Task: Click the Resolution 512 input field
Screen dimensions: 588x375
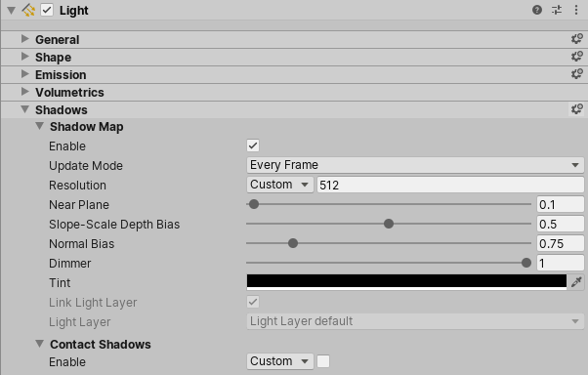Action: click(450, 185)
